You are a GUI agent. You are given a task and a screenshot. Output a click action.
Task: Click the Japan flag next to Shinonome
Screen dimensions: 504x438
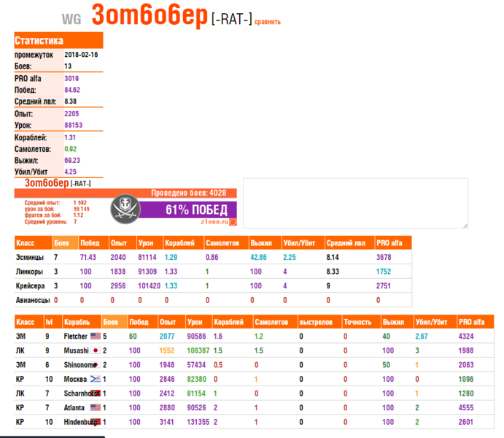pos(96,365)
